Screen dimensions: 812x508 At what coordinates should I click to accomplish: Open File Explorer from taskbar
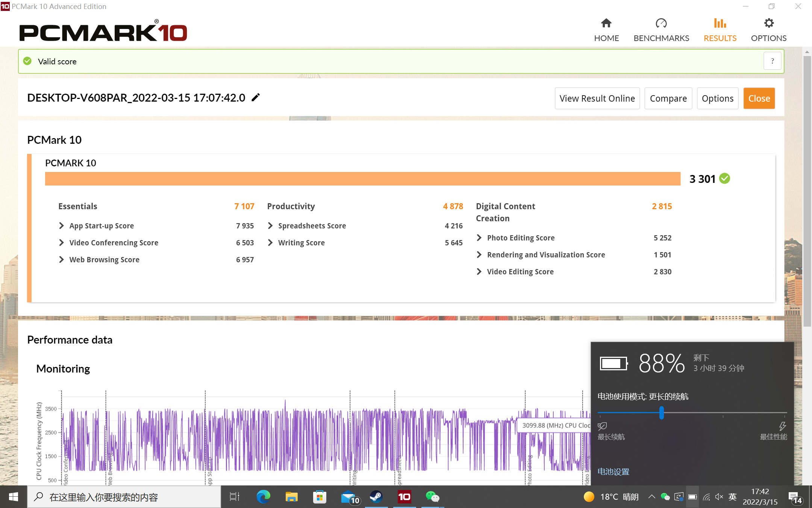[x=291, y=497]
